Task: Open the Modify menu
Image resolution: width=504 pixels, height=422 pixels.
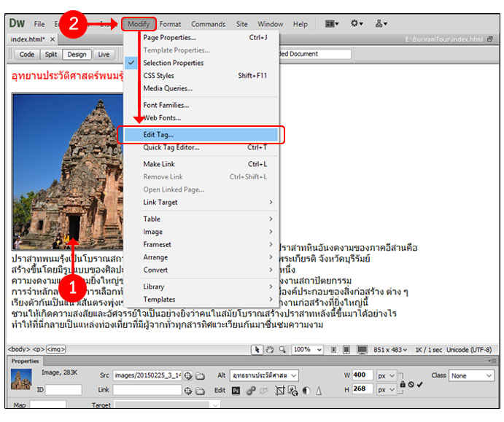Action: pyautogui.click(x=139, y=24)
